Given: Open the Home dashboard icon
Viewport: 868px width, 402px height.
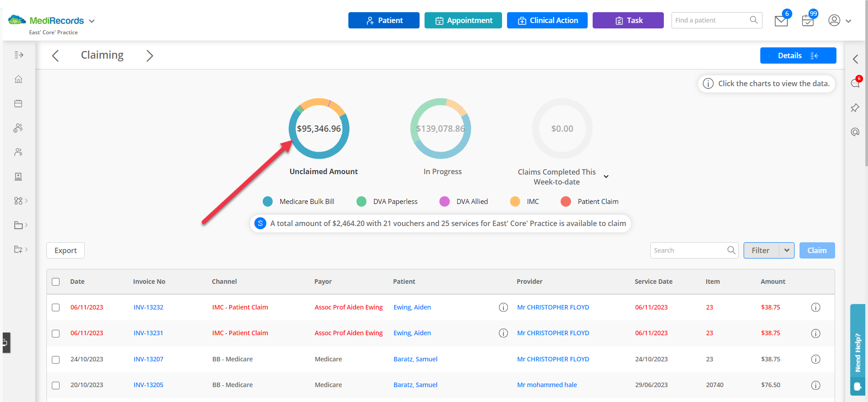Looking at the screenshot, I should tap(18, 79).
